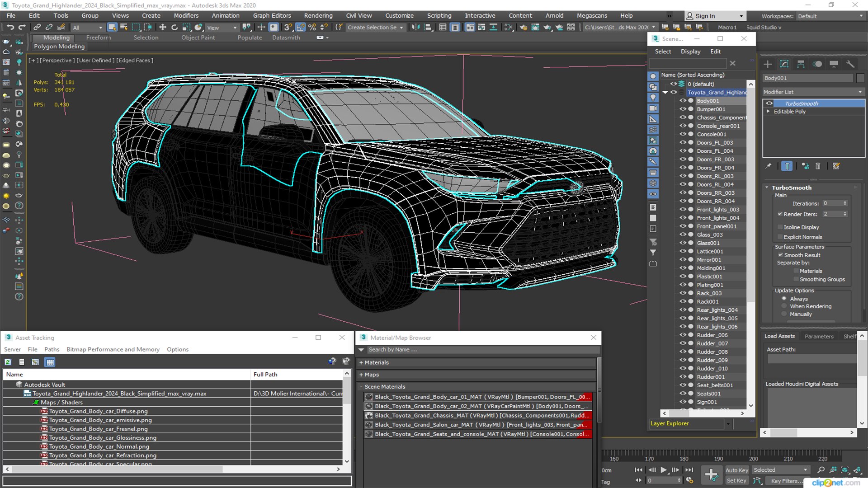Switch to Freeform ribbon tab

point(99,38)
